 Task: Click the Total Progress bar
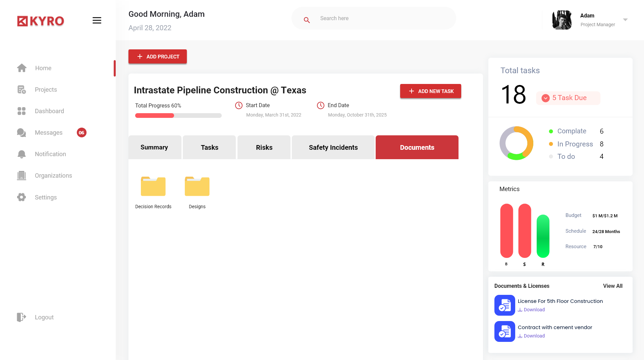[x=178, y=116]
